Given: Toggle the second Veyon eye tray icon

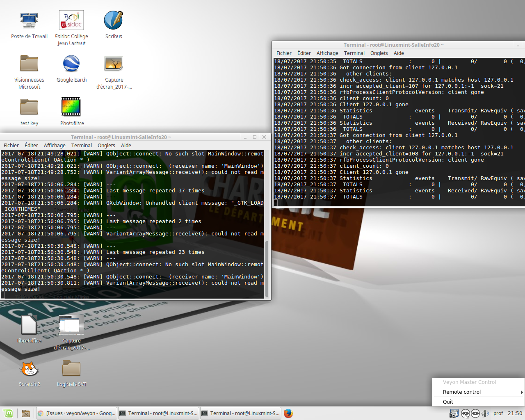Looking at the screenshot, I should (x=475, y=413).
